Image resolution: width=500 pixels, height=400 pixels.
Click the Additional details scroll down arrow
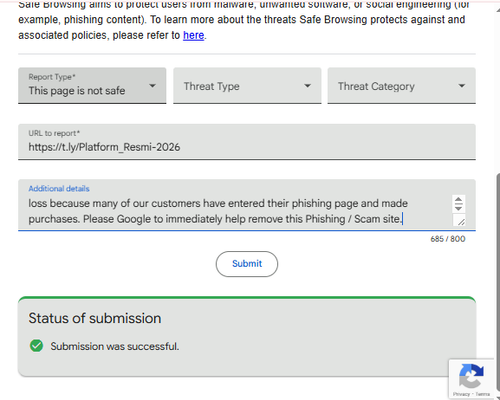click(458, 208)
